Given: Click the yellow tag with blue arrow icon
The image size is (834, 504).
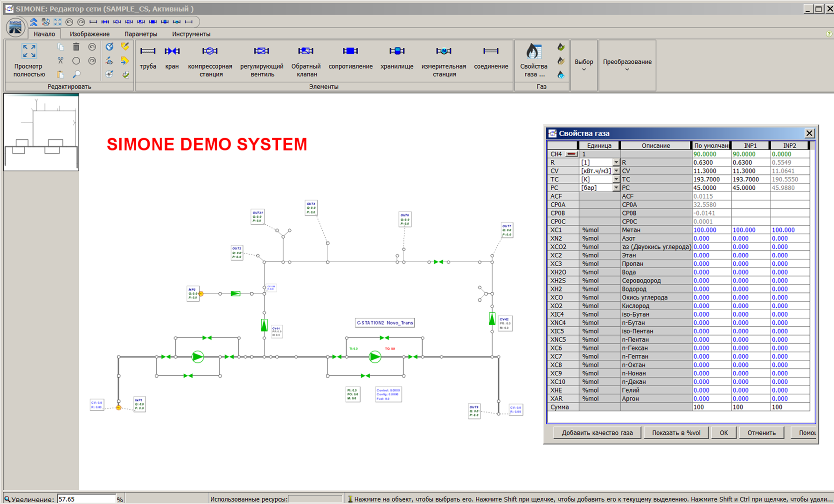Looking at the screenshot, I should pyautogui.click(x=125, y=61).
